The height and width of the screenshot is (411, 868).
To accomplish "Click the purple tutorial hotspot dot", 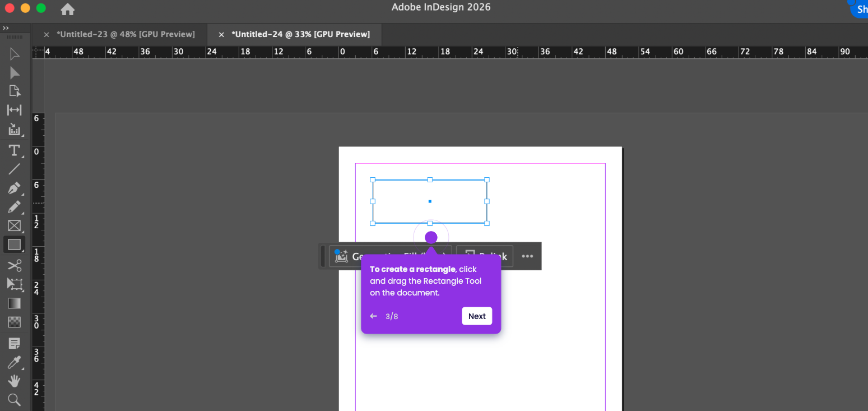I will coord(431,238).
